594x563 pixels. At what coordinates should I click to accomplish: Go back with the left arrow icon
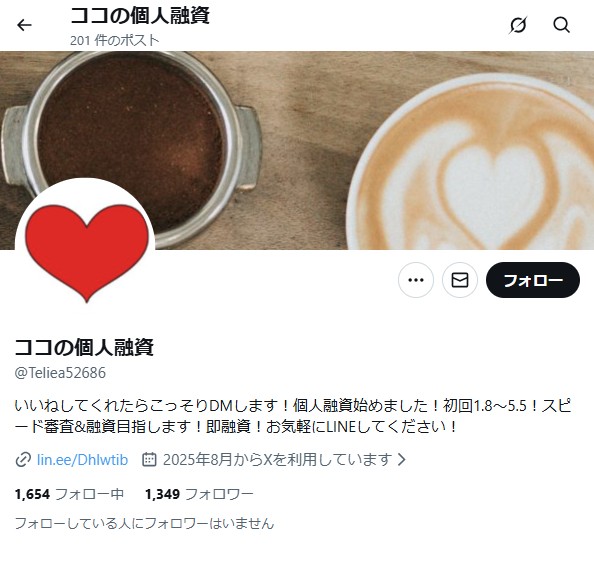tap(24, 25)
